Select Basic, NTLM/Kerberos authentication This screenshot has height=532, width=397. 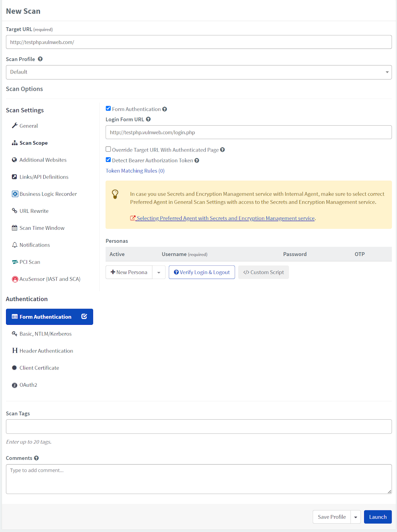(46, 333)
